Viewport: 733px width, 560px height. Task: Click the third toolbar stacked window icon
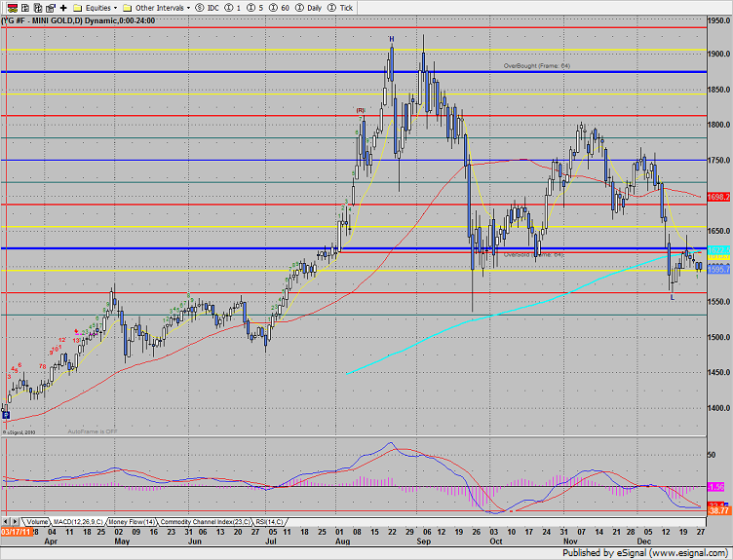[38, 8]
